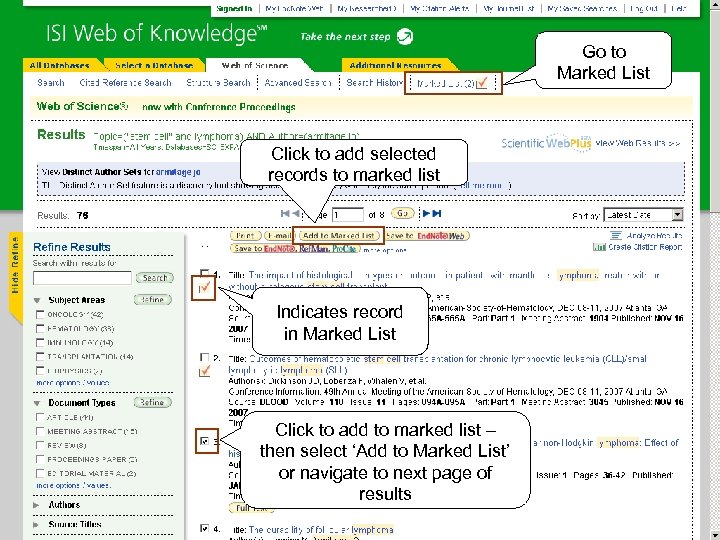Click Save to EndNote Web button
Screen dimensions: 720x540
[427, 236]
